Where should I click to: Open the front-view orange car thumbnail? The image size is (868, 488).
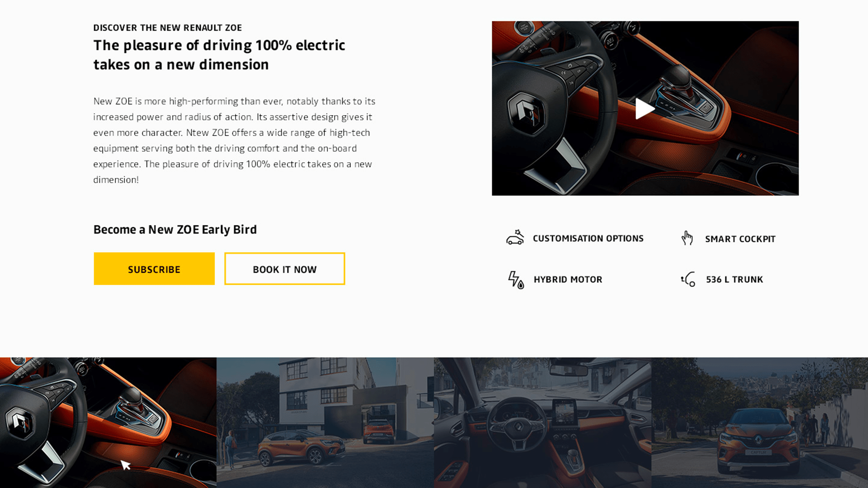759,422
